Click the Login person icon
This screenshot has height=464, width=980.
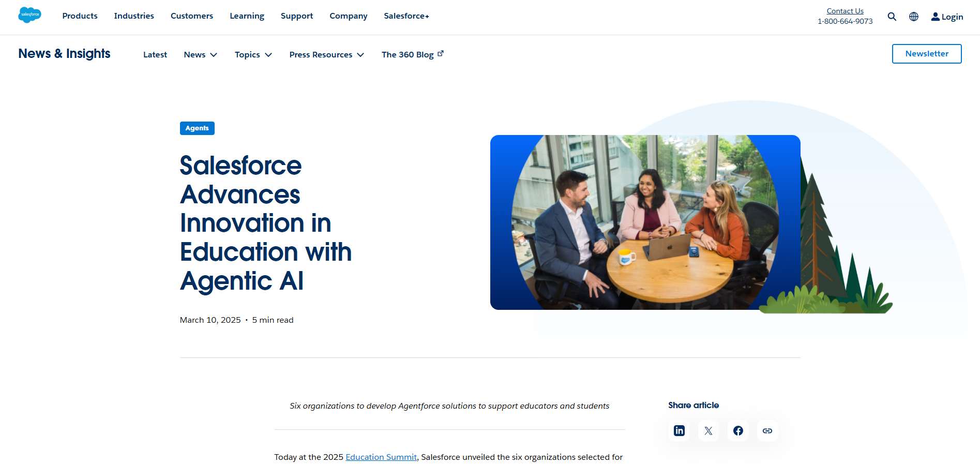coord(935,17)
